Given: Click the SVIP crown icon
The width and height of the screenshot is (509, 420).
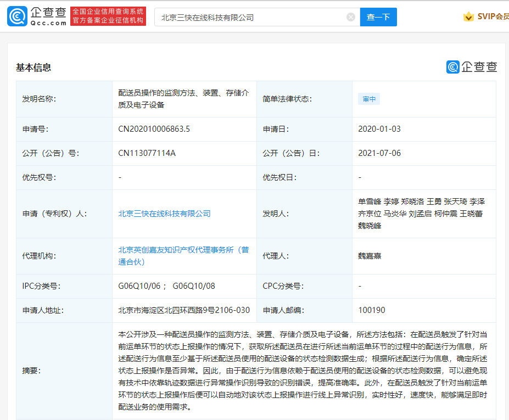Looking at the screenshot, I should tap(468, 16).
